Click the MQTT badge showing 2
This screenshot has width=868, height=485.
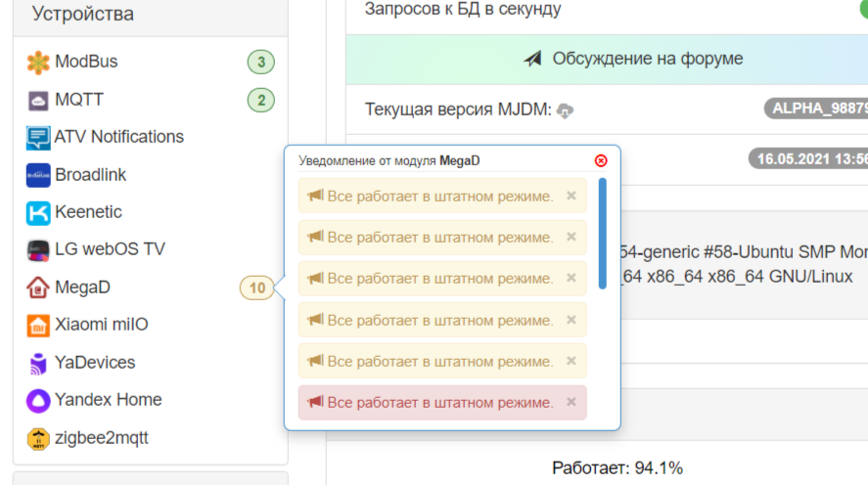tap(260, 100)
